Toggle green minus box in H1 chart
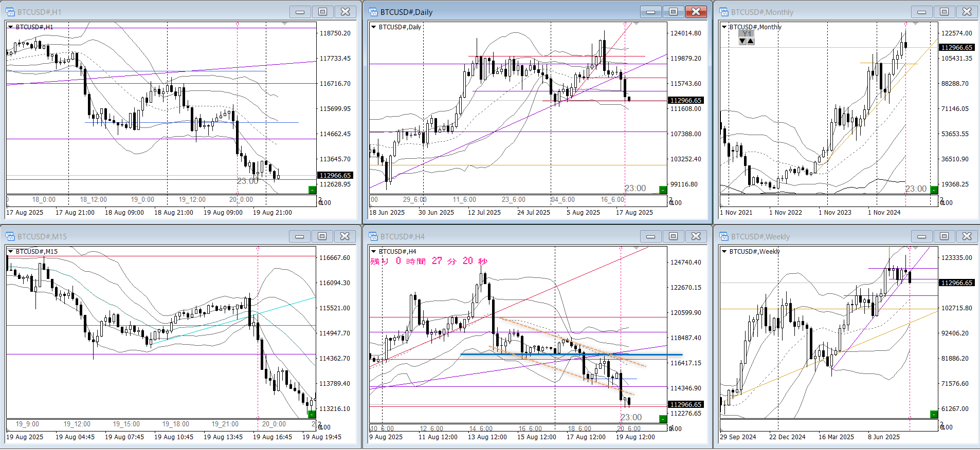 coord(312,190)
